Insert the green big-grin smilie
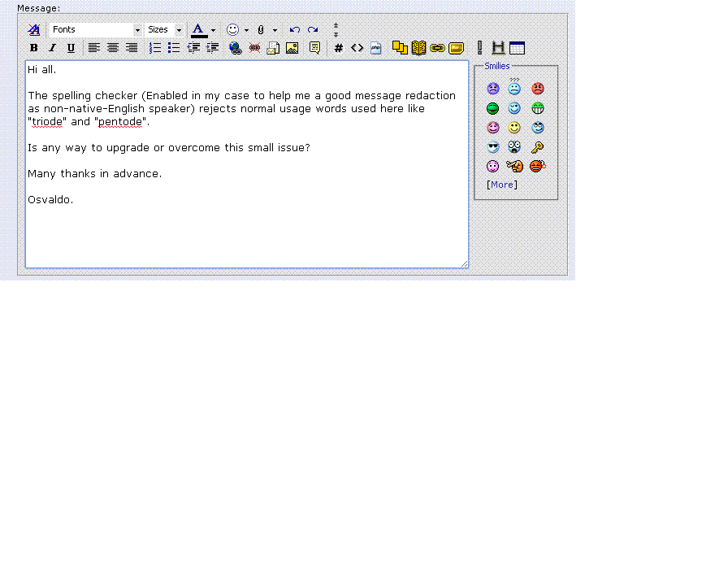 pos(538,108)
